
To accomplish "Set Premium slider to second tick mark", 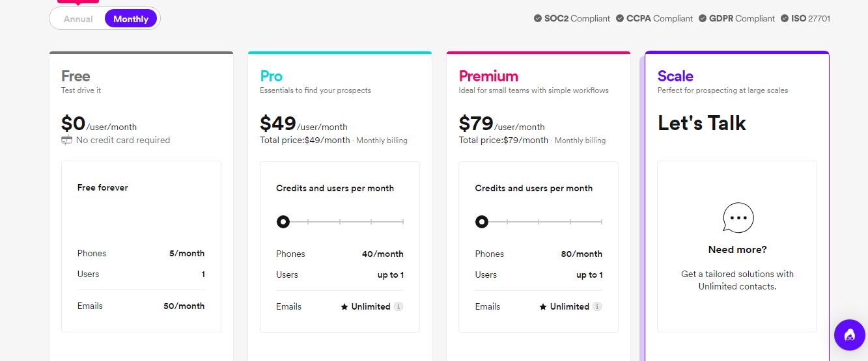I will [507, 222].
